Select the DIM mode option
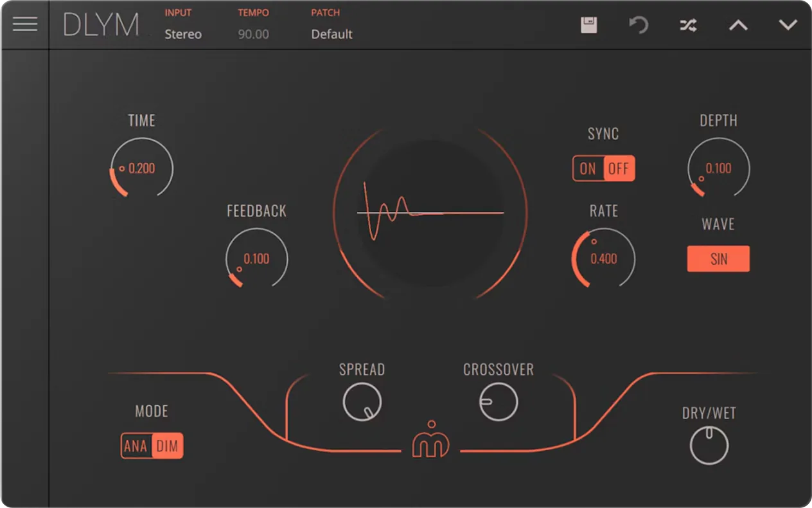The width and height of the screenshot is (812, 508). [x=168, y=446]
